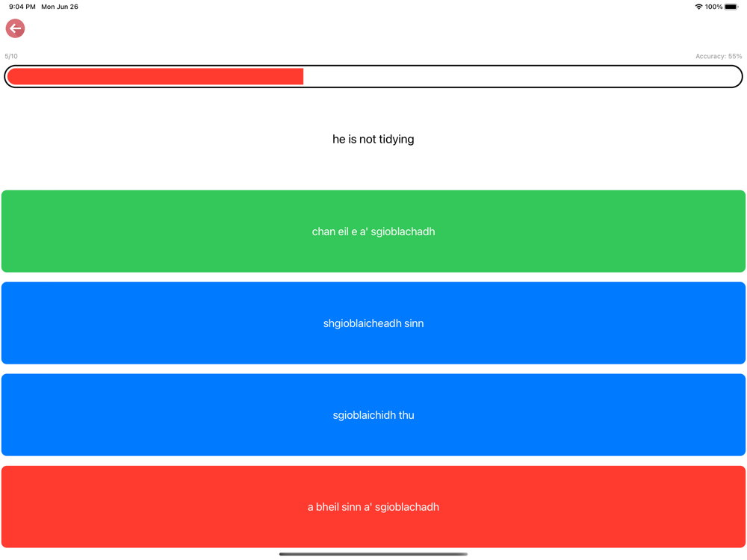Tap the battery indicator icon
This screenshot has height=560, width=747.
click(x=732, y=7)
